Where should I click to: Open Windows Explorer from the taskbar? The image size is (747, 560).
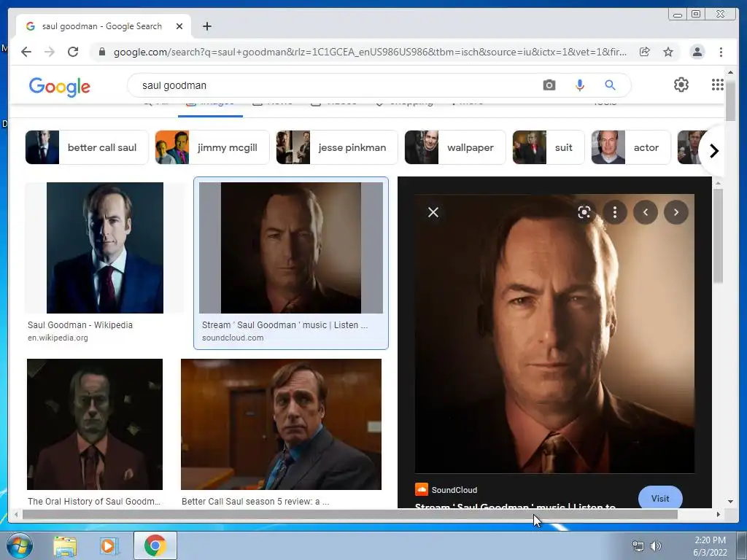(x=65, y=545)
